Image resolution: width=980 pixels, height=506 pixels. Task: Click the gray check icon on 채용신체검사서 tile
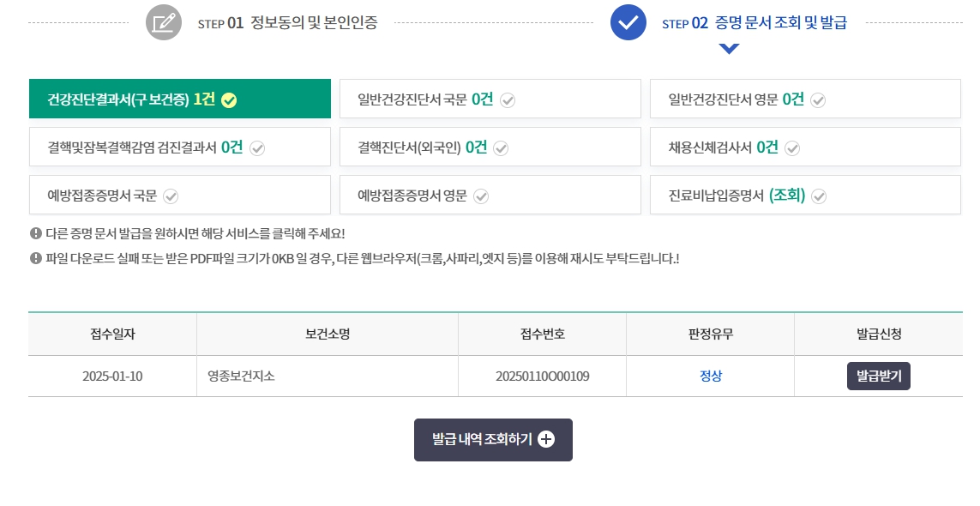(792, 148)
